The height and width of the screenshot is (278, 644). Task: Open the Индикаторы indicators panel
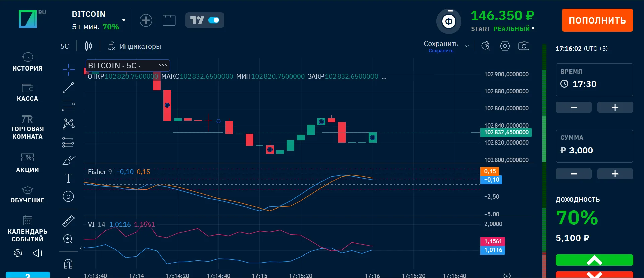pyautogui.click(x=135, y=46)
